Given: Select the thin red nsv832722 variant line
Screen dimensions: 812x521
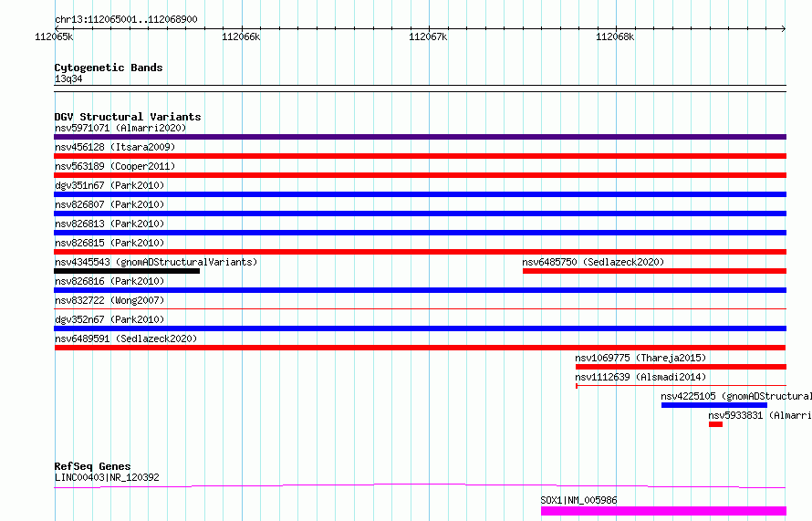Looking at the screenshot, I should (x=420, y=309).
